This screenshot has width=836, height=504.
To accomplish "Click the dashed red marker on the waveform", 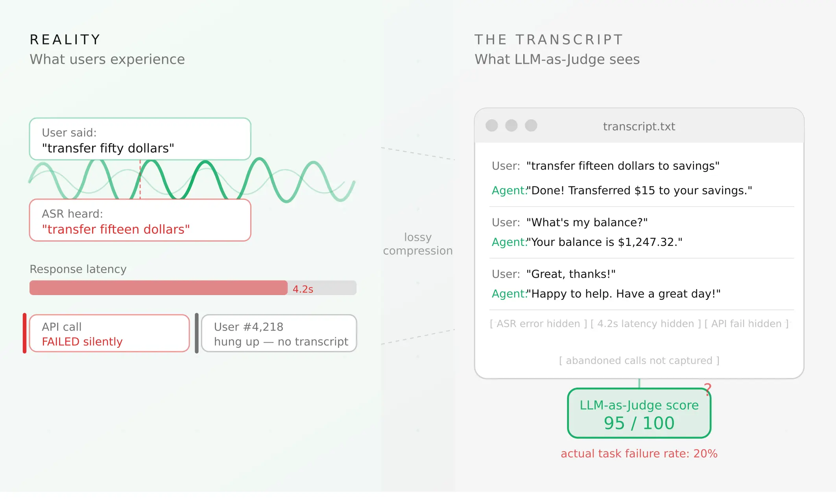I will tap(140, 179).
